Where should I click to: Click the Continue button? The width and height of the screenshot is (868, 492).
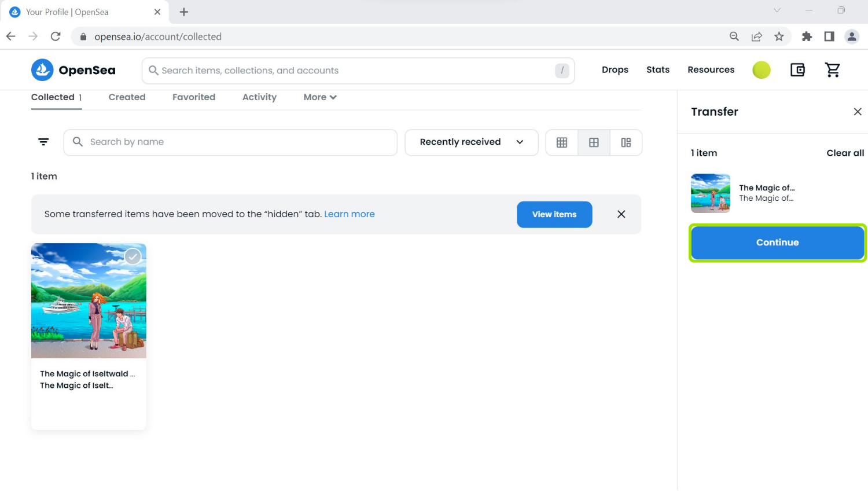coord(778,243)
